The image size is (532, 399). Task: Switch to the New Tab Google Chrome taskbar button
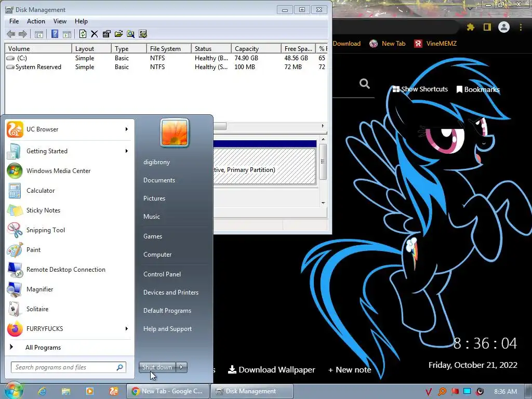(x=168, y=391)
